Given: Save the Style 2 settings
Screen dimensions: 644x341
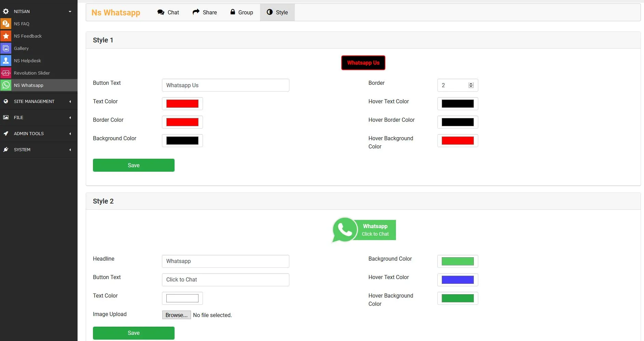Looking at the screenshot, I should point(134,333).
